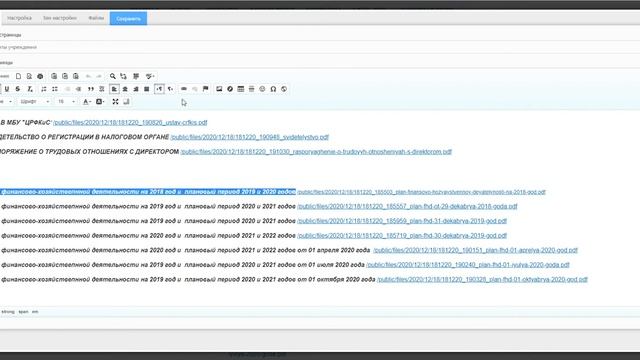This screenshot has height=360, width=640.
Task: Click the Сохранить button
Action: pos(128,18)
